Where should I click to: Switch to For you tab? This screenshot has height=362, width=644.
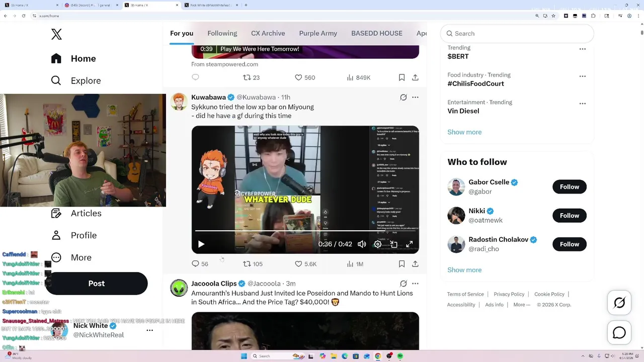click(182, 33)
